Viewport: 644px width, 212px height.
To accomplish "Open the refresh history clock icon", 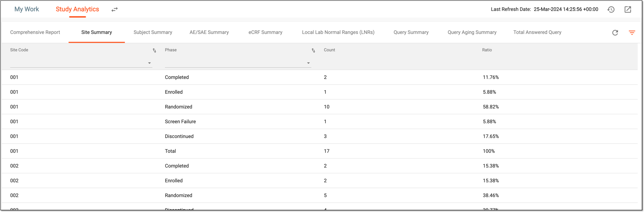I will pos(611,10).
